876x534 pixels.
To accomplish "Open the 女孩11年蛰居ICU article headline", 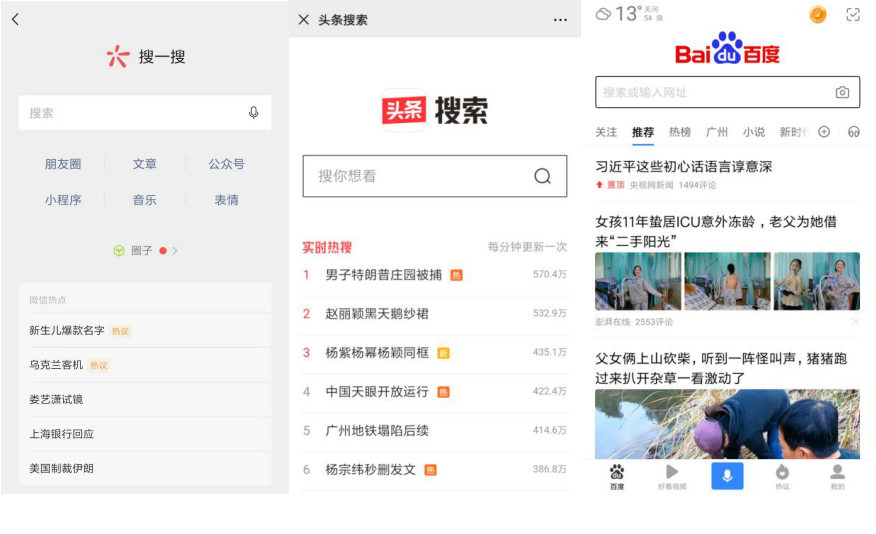I will pos(716,231).
